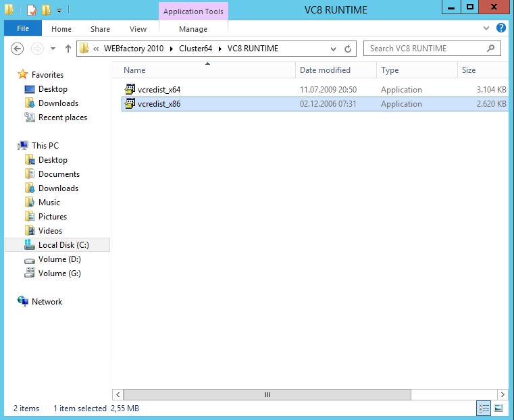This screenshot has width=514, height=420.
Task: Sort files by the Size column
Action: point(483,70)
